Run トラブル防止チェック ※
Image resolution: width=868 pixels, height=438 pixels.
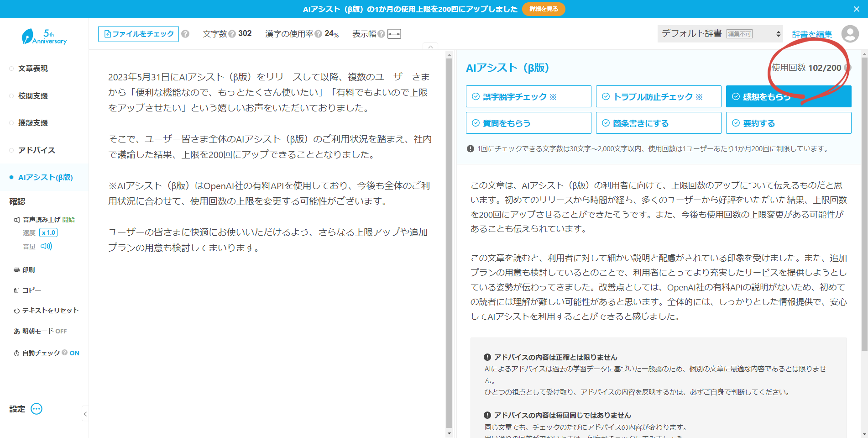[659, 96]
